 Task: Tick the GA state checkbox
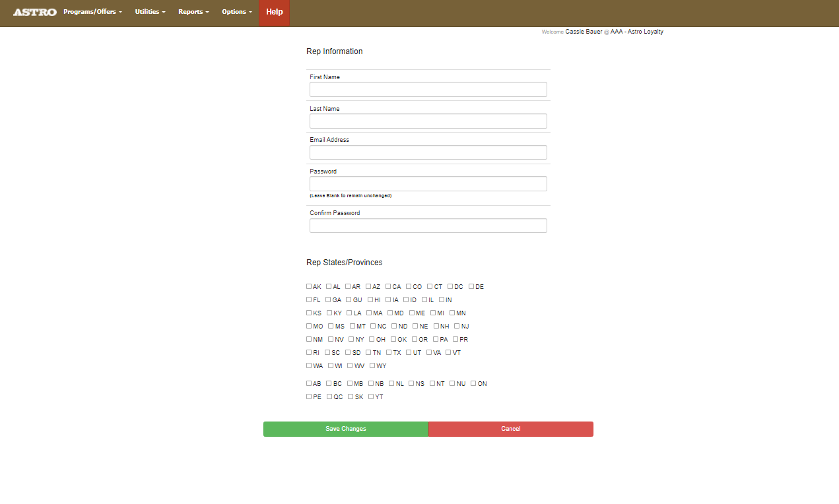(328, 299)
